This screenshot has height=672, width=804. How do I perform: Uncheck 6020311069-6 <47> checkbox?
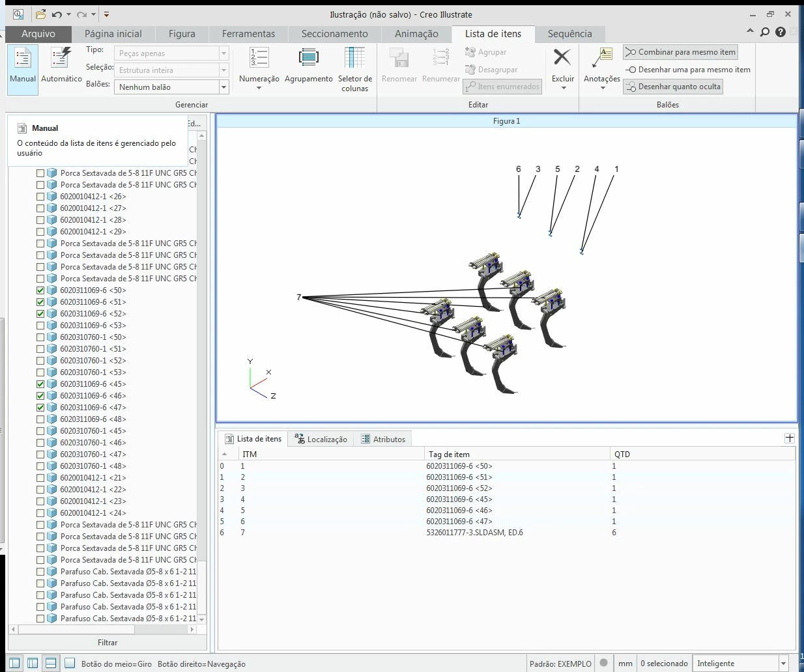(40, 408)
